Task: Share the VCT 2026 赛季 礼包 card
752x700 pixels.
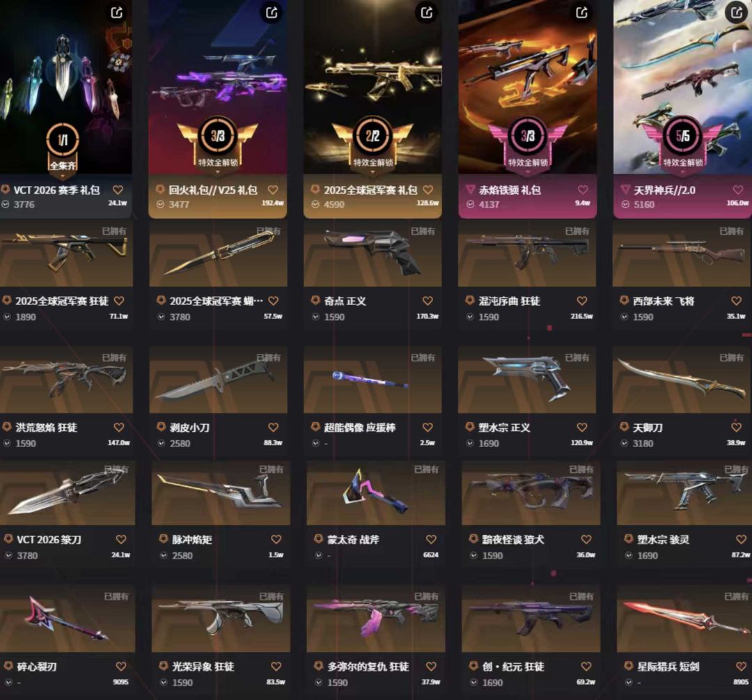Action: pyautogui.click(x=116, y=13)
